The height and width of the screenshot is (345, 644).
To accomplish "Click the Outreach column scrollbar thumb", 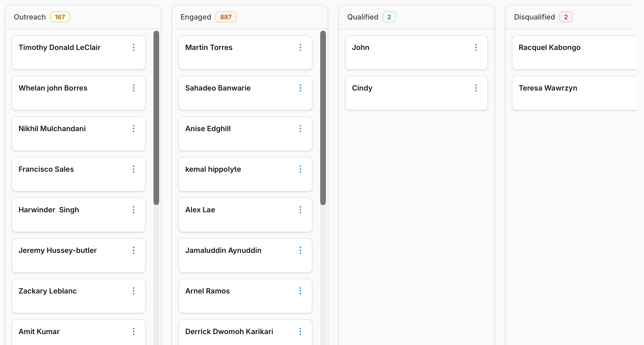I will point(156,118).
